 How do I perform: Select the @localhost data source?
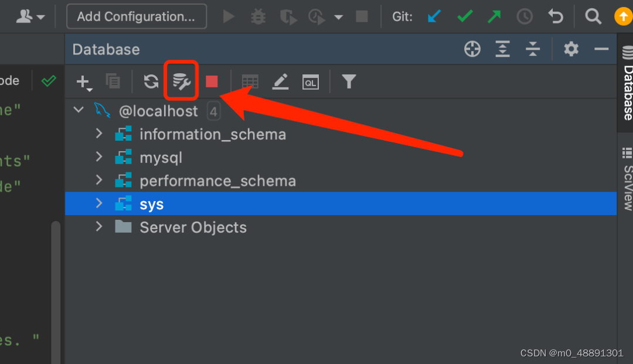(x=158, y=111)
